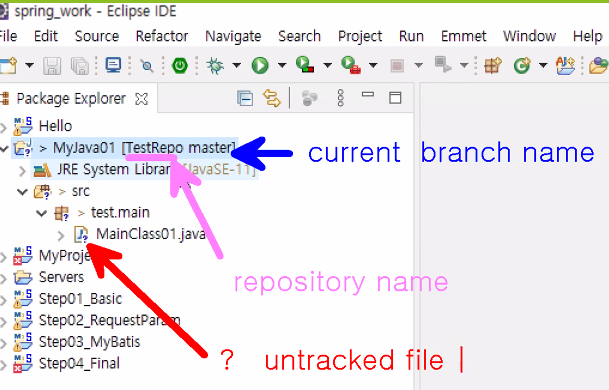Open External Tools dropdown arrow

373,65
